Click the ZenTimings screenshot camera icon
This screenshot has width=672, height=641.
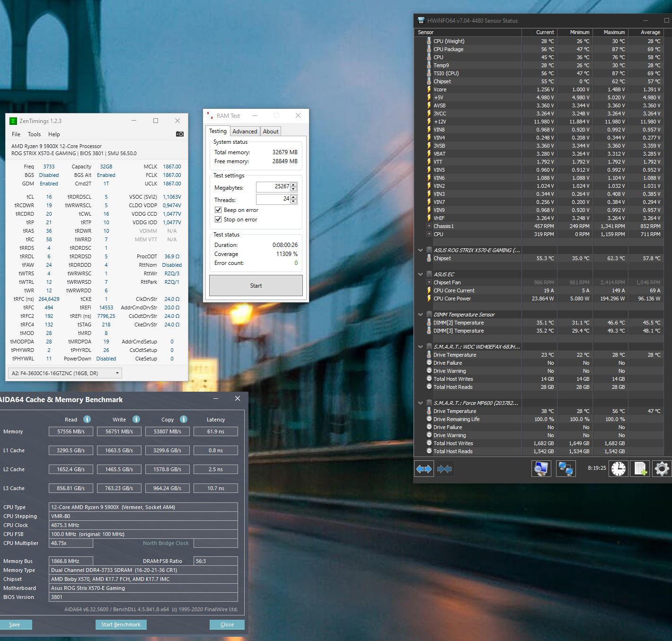point(179,134)
